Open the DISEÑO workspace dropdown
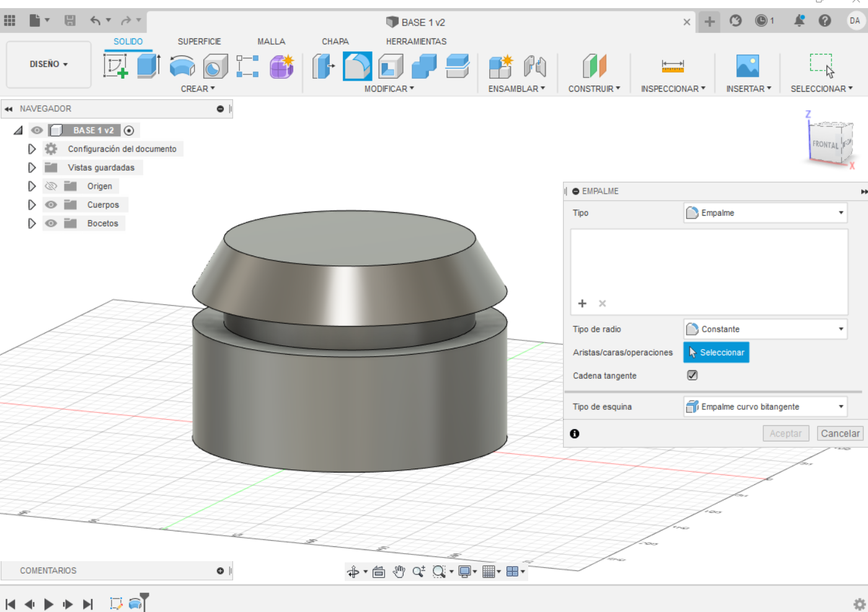This screenshot has height=612, width=868. [48, 64]
